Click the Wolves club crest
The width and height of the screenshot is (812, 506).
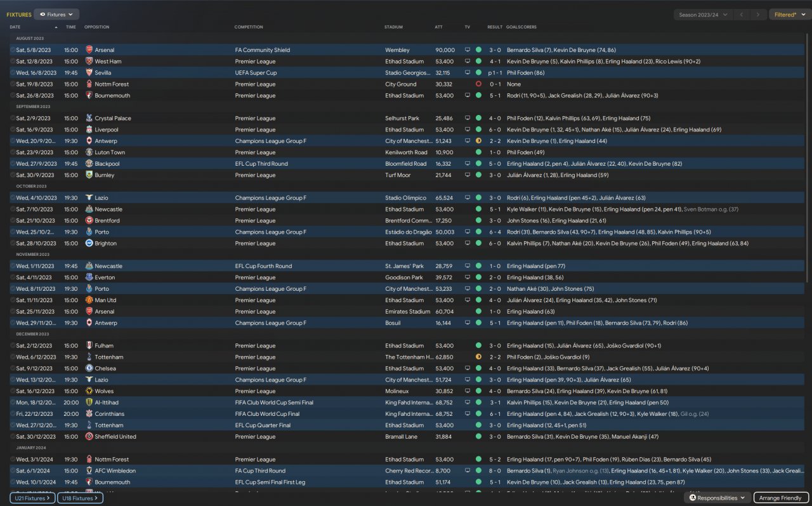tap(89, 392)
